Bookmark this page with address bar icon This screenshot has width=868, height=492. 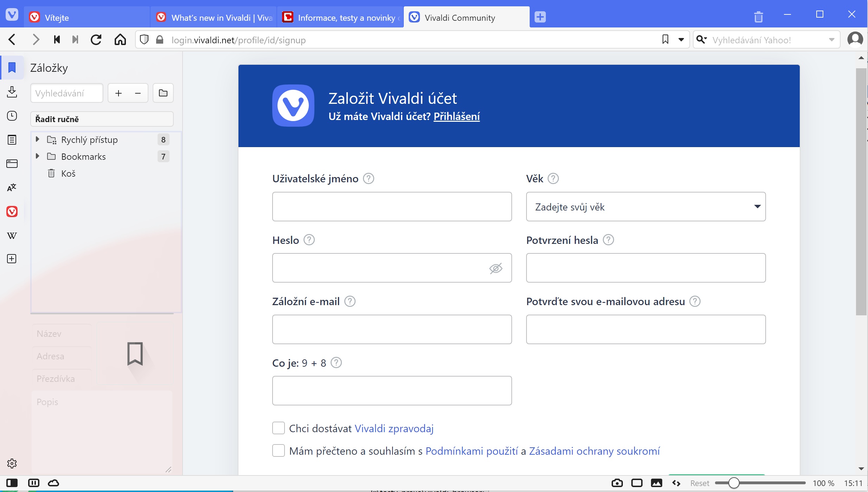pos(665,39)
